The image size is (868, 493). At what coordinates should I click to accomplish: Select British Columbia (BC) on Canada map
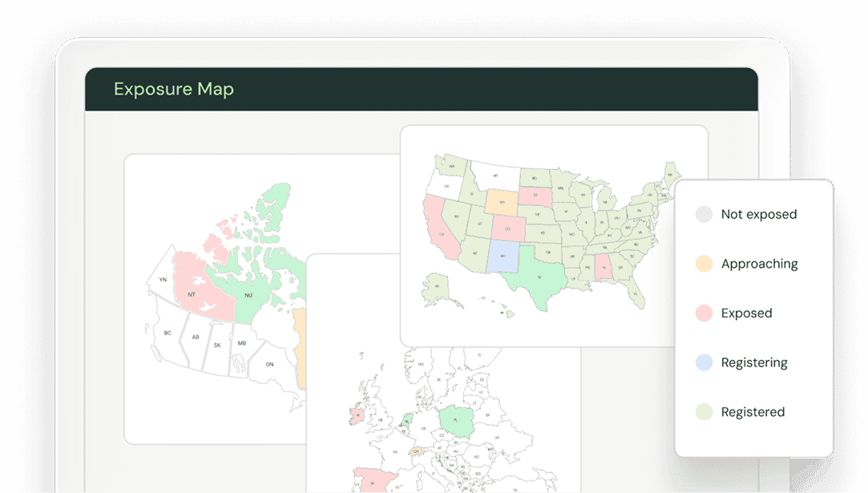click(168, 333)
